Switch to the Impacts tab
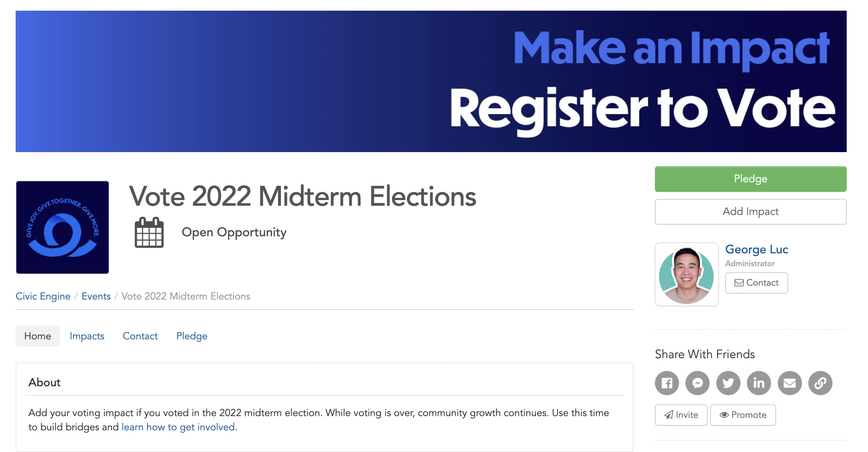 (87, 336)
